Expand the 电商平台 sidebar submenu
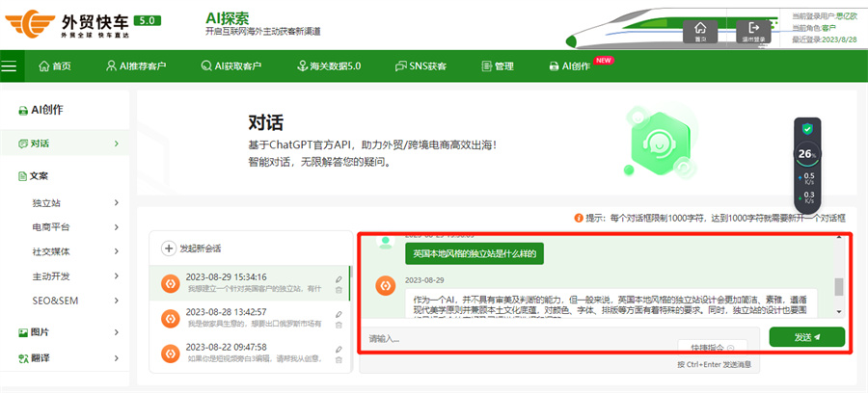 116,227
